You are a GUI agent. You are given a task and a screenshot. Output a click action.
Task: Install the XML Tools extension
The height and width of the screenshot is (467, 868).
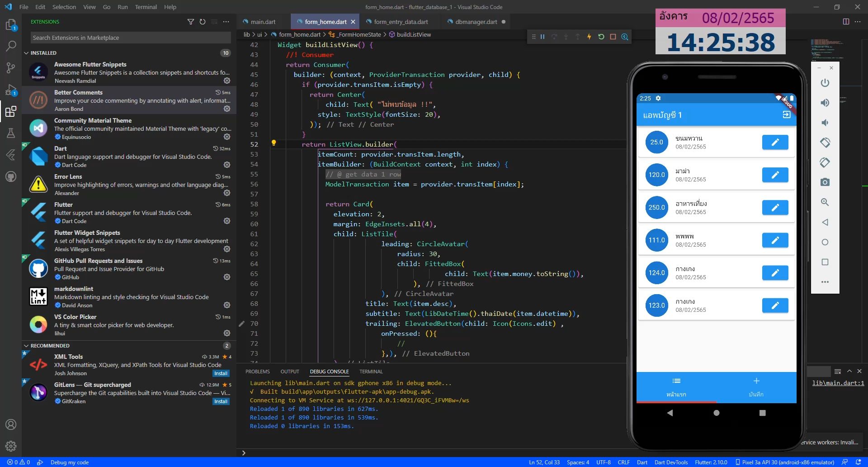pos(221,373)
